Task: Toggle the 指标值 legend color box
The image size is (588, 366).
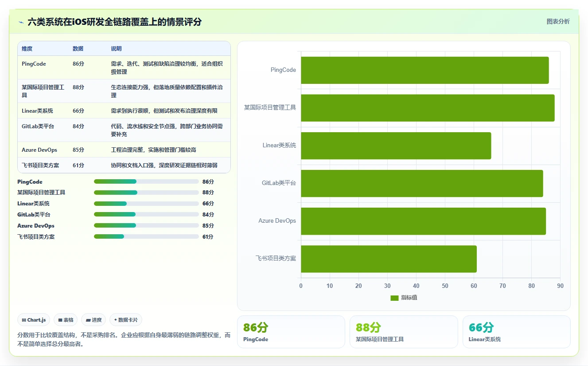Action: click(x=394, y=298)
